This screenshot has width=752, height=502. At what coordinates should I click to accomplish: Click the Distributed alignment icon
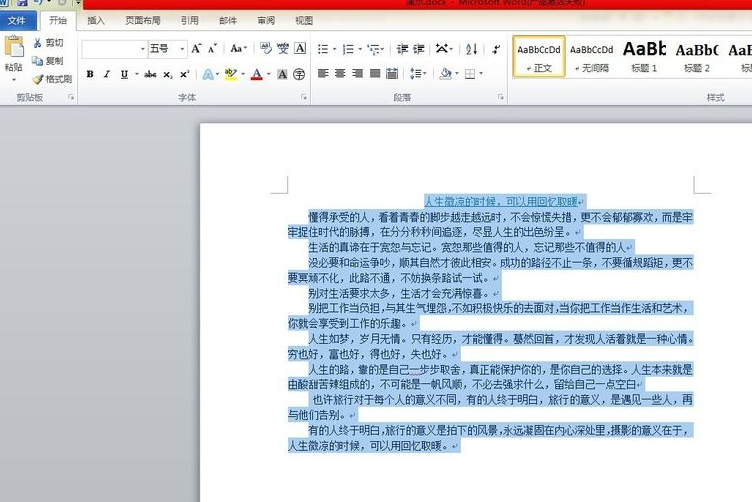pyautogui.click(x=392, y=73)
